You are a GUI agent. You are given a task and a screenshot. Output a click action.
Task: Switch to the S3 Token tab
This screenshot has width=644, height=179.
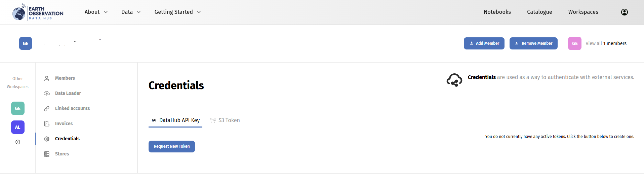coord(225,120)
